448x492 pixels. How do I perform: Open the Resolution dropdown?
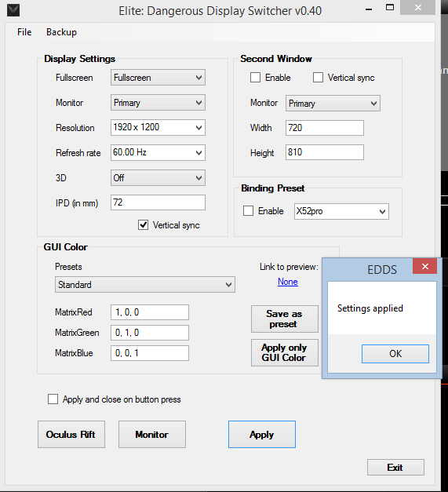158,127
